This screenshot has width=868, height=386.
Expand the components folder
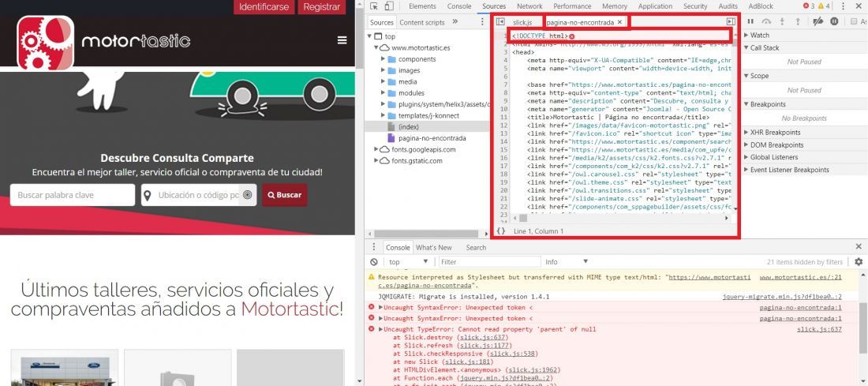point(383,59)
